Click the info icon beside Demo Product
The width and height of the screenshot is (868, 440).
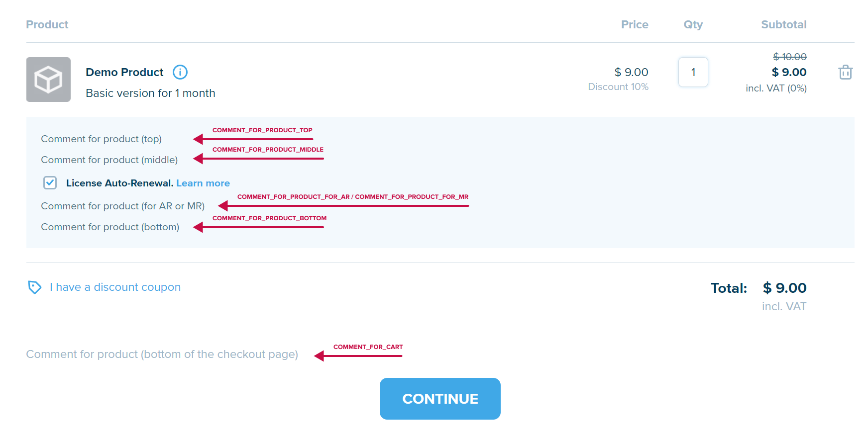[180, 72]
